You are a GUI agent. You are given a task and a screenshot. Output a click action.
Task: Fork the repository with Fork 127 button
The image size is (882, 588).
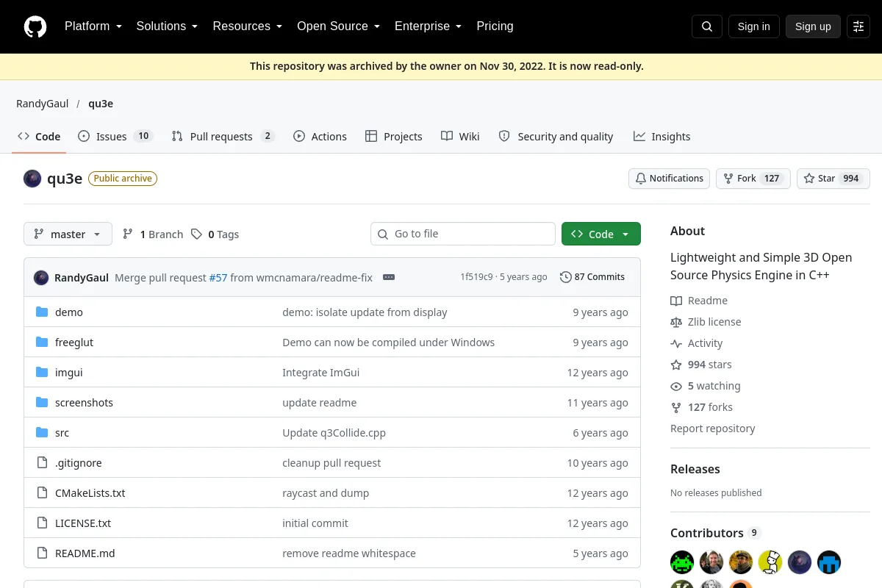click(753, 179)
